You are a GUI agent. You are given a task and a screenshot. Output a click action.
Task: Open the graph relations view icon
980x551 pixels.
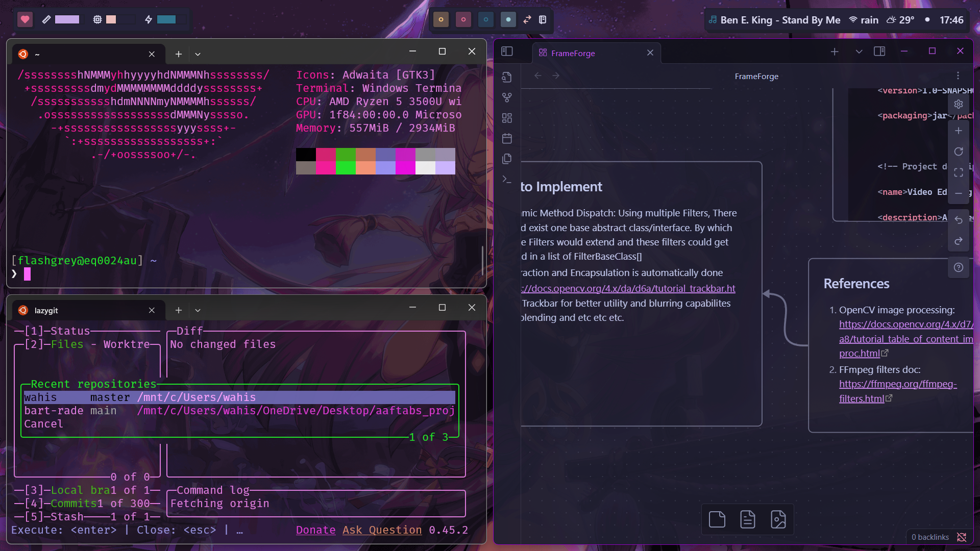pos(507,97)
